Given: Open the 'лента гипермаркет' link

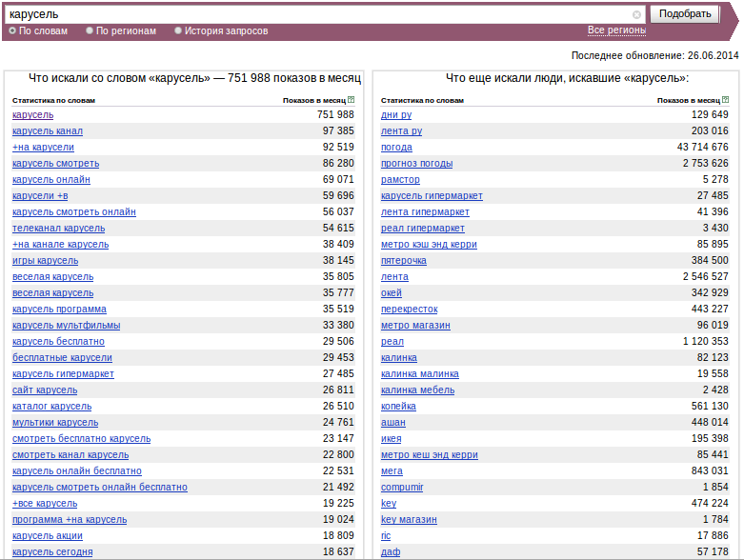Looking at the screenshot, I should click(425, 211).
